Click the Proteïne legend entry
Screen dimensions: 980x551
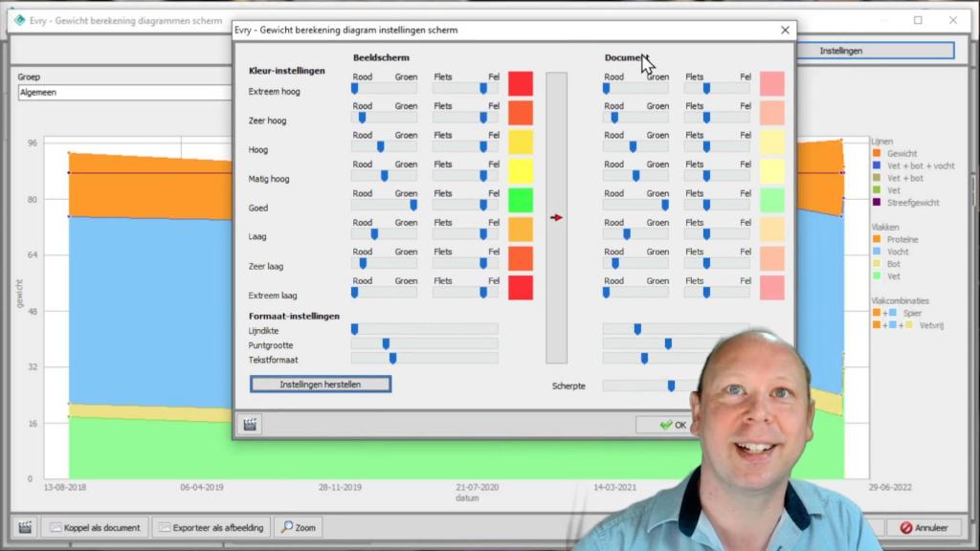pos(896,239)
